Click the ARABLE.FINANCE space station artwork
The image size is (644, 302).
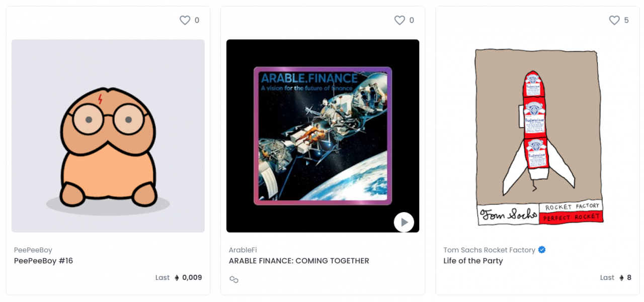(323, 136)
